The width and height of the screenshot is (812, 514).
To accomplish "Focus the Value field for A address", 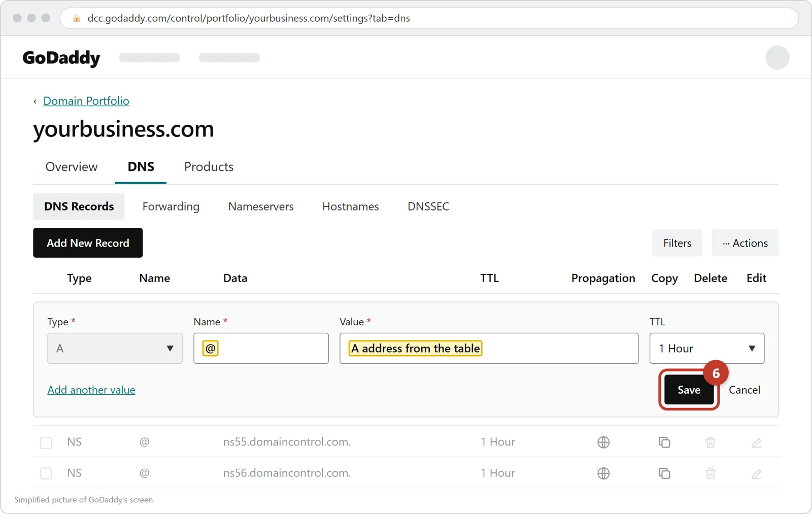I will click(x=489, y=348).
